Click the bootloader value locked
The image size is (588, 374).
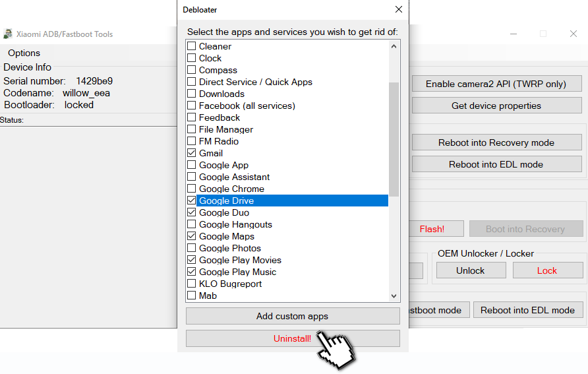[x=78, y=105]
